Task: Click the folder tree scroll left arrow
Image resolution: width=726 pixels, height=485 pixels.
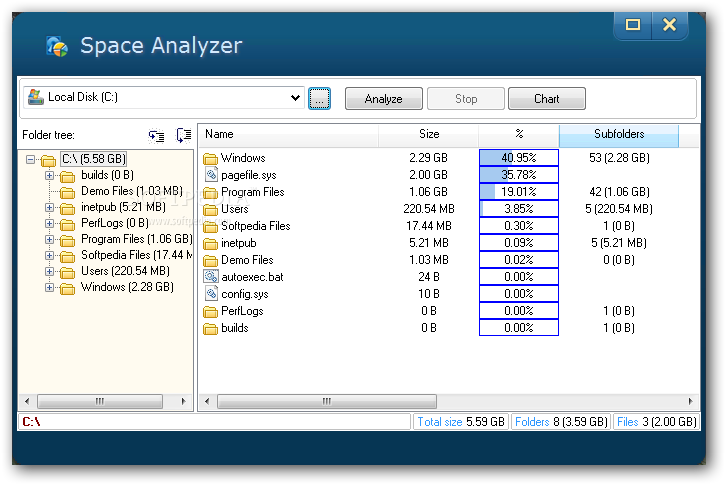Action: (x=27, y=401)
